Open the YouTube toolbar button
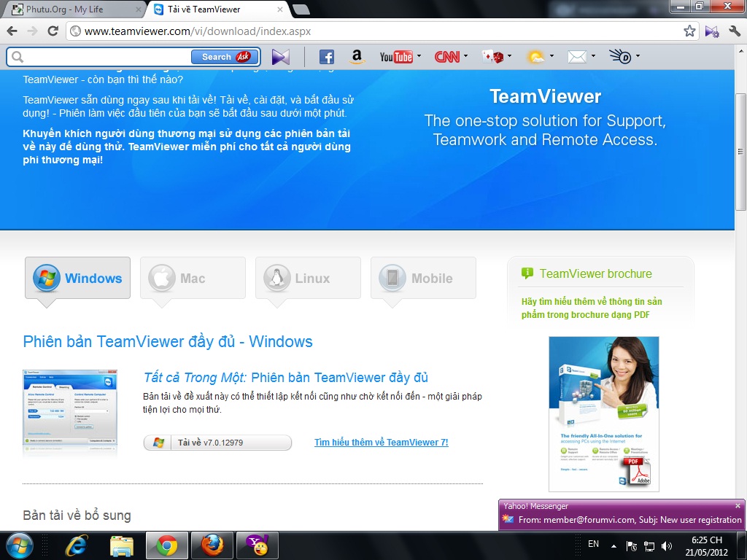Screen dimensions: 747x560 coord(396,57)
